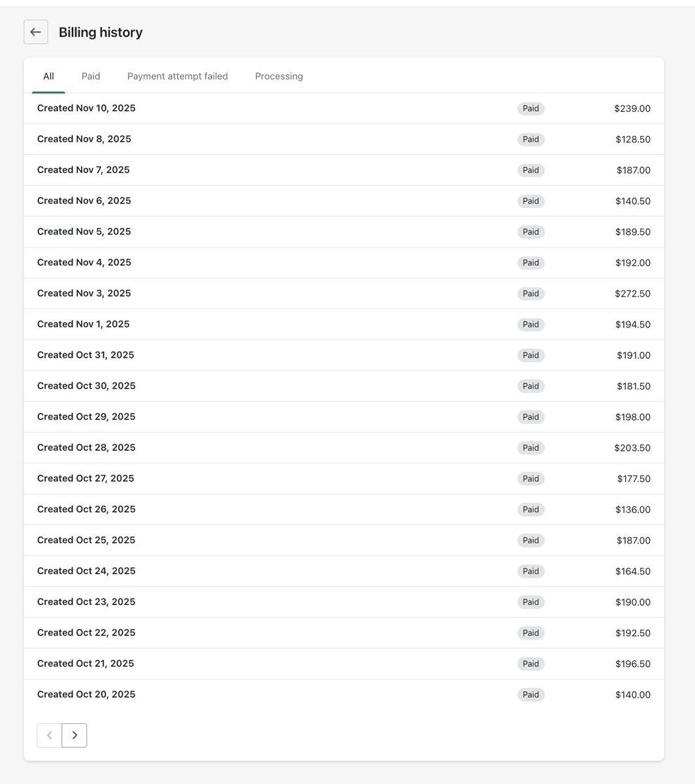This screenshot has height=784, width=695.
Task: Click the $136.00 amount
Action: click(x=633, y=510)
